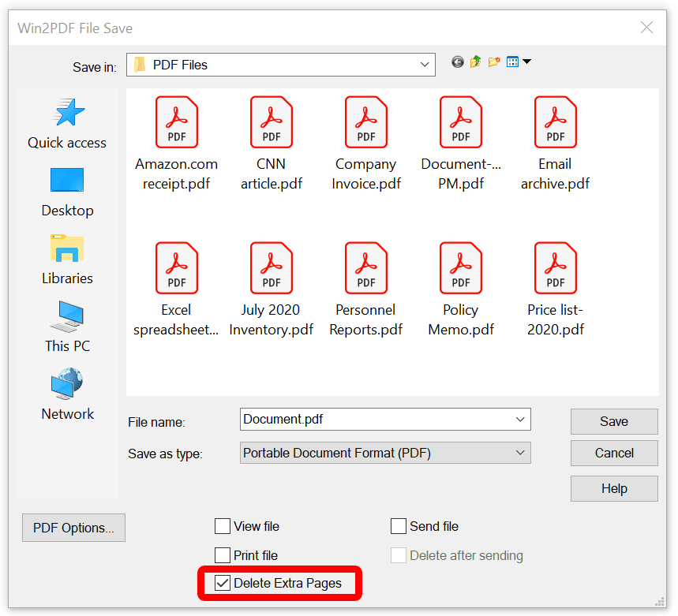Open PDF Options settings

73,528
